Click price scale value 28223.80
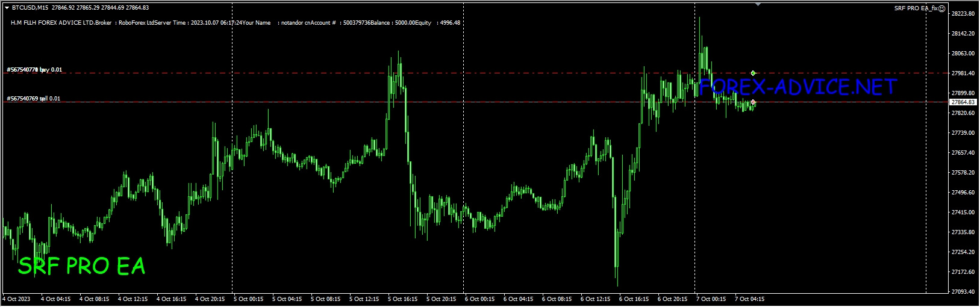The image size is (980, 307). pyautogui.click(x=963, y=13)
